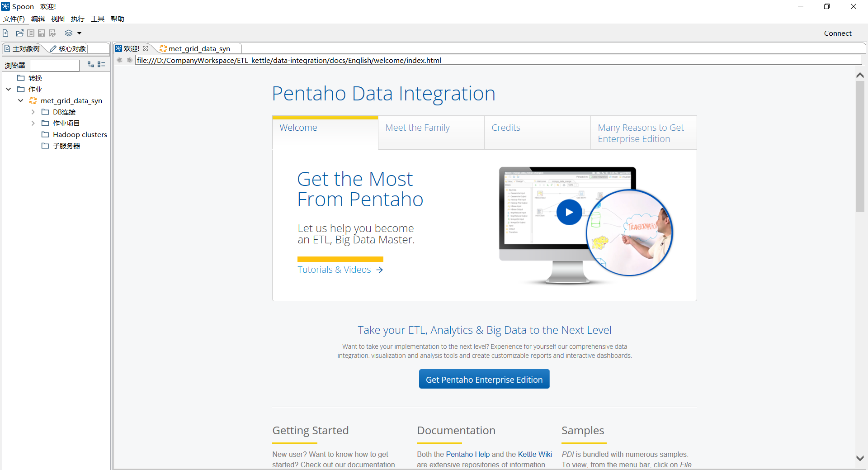Switch to the 欢迎! tab
The width and height of the screenshot is (868, 470).
click(131, 48)
